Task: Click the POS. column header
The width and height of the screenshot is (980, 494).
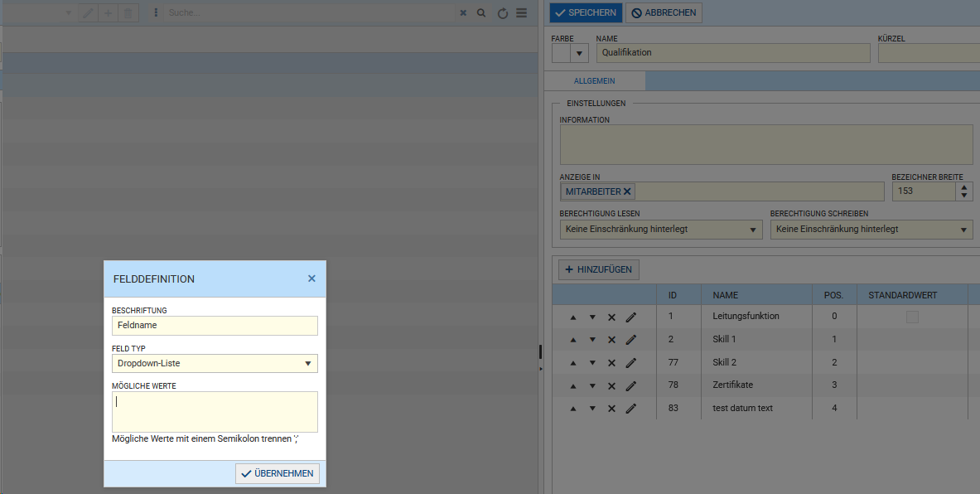Action: 834,295
